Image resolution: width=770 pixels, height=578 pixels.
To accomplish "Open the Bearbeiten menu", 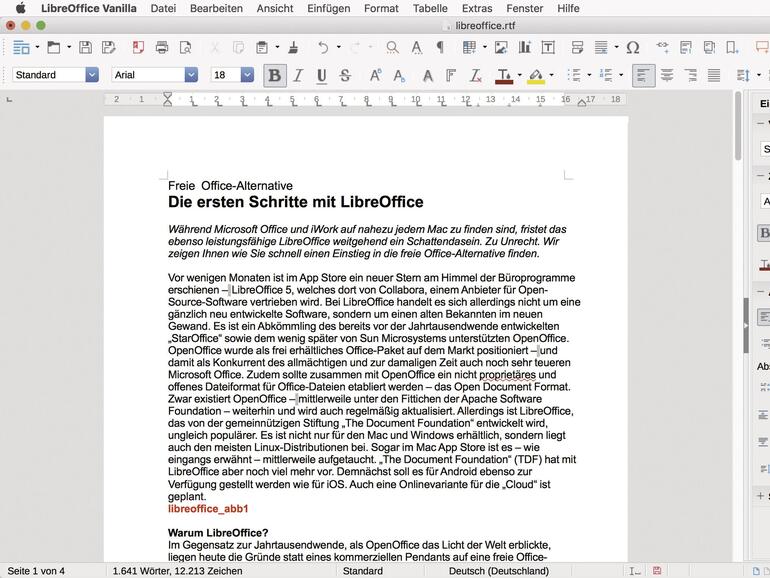I will pyautogui.click(x=216, y=8).
